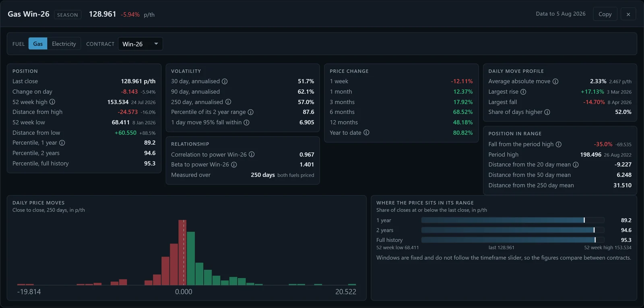
Task: Click Percentile, full history value 95.3
Action: (x=150, y=163)
